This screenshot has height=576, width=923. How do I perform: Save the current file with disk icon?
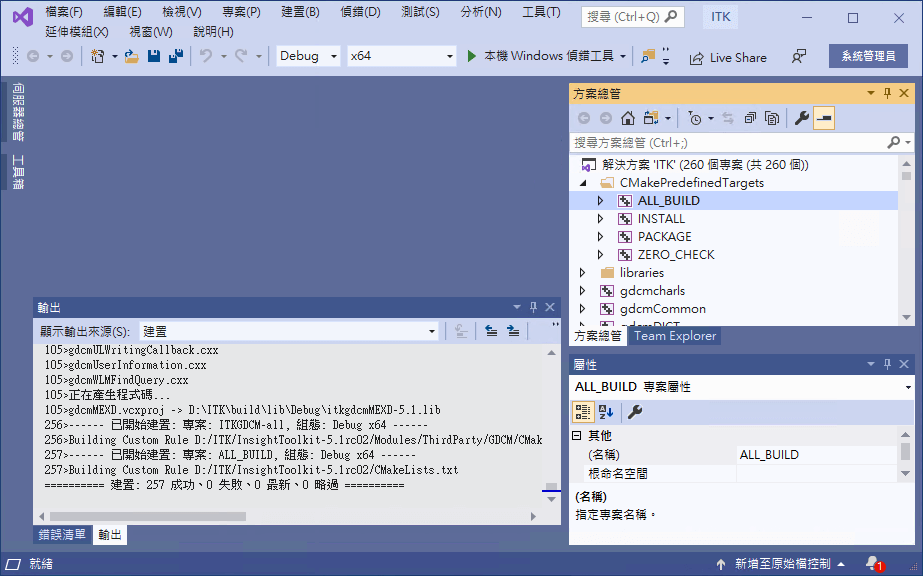point(154,56)
